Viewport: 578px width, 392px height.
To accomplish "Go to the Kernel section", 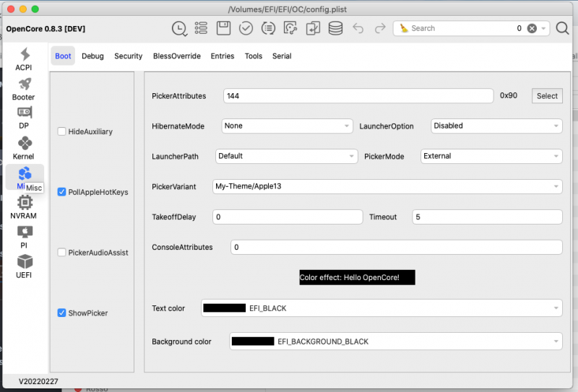I will pos(24,147).
